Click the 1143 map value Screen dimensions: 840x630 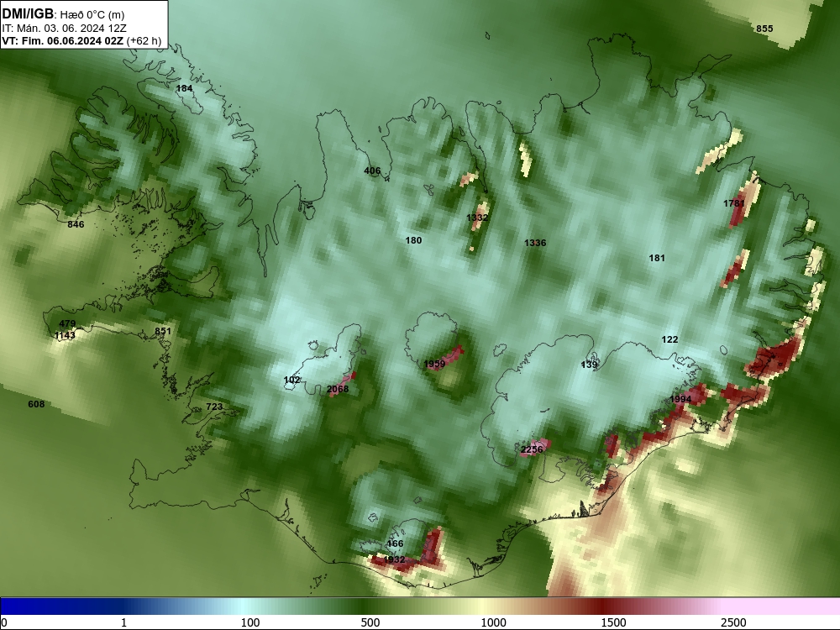(x=65, y=335)
